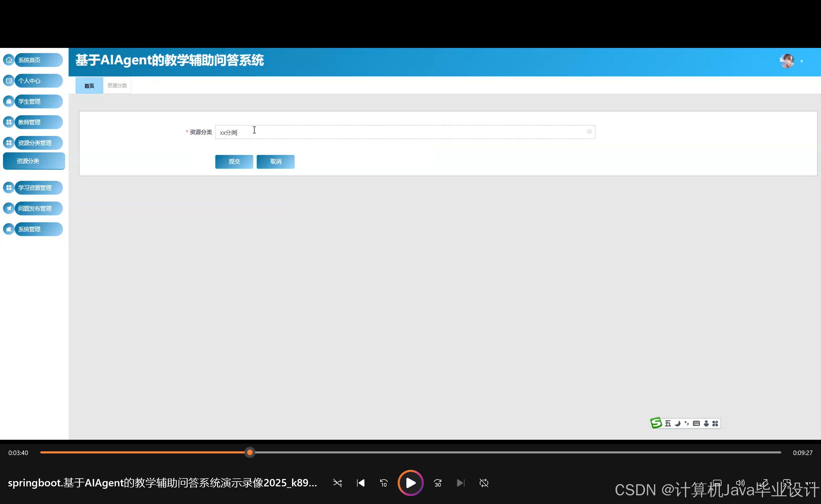Open the four-squares toolbox icon on IME bar
Image resolution: width=821 pixels, height=504 pixels.
click(715, 423)
